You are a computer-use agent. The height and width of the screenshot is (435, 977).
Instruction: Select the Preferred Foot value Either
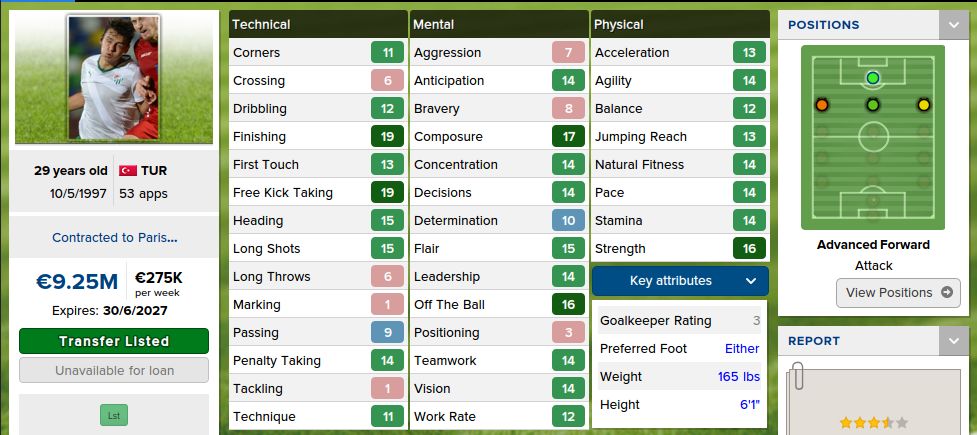coord(742,349)
